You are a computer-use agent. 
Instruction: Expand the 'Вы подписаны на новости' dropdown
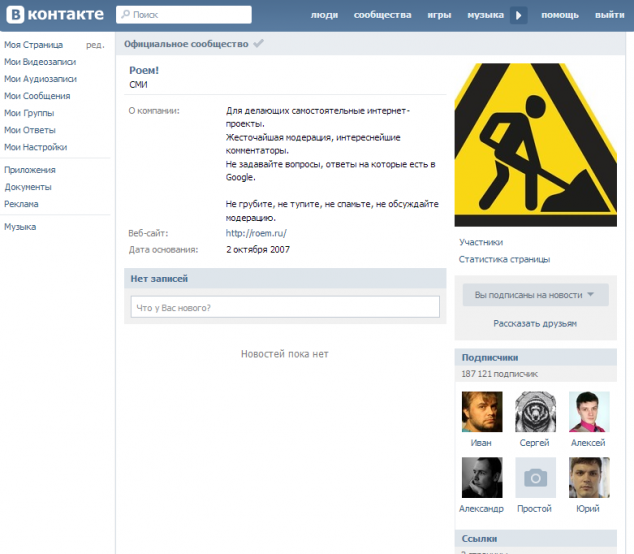point(535,295)
